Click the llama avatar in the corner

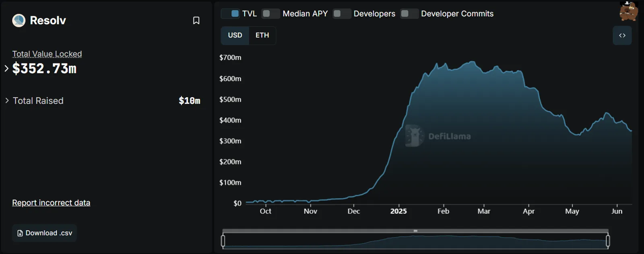[628, 11]
